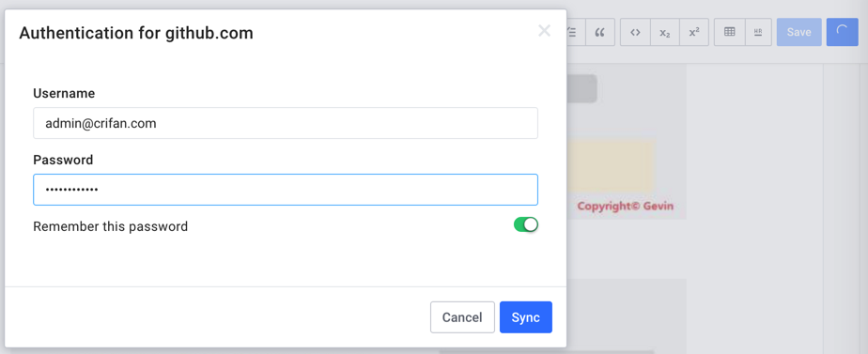Click into the masked Password field

click(x=286, y=190)
